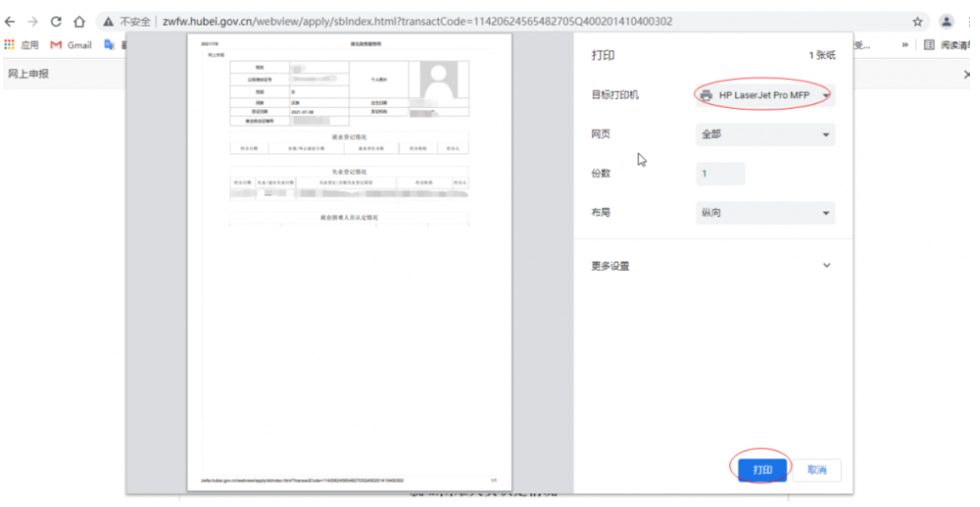
Task: Click the printer icon in destination field
Action: [x=706, y=95]
